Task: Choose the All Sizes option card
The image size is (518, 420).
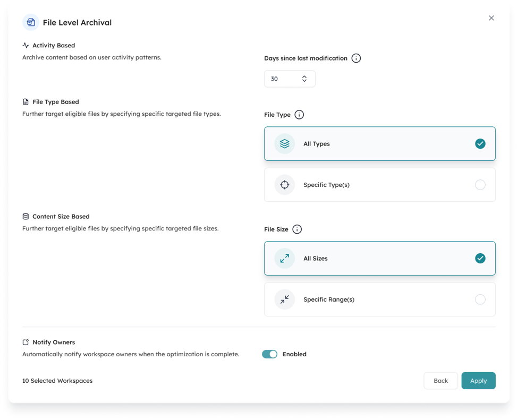Action: pos(379,258)
